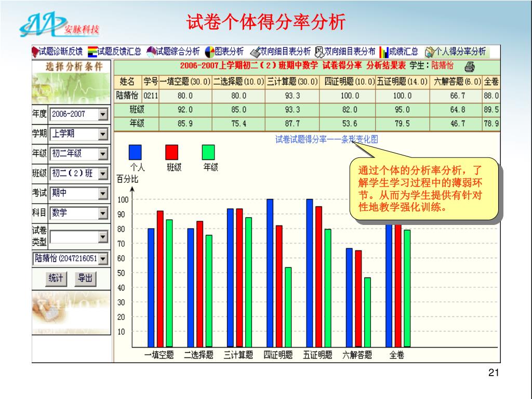The width and height of the screenshot is (532, 399).
Task: Click the 安脉科技 logo
Action: point(59,24)
